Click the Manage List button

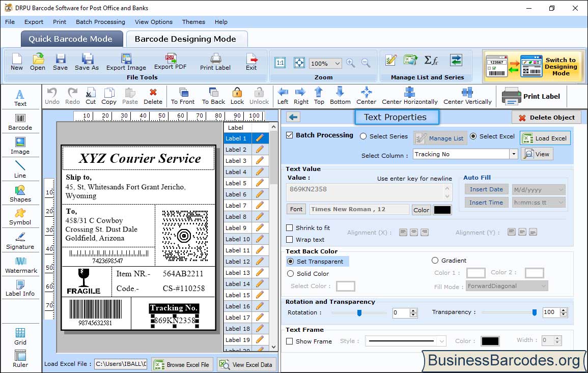tap(440, 138)
